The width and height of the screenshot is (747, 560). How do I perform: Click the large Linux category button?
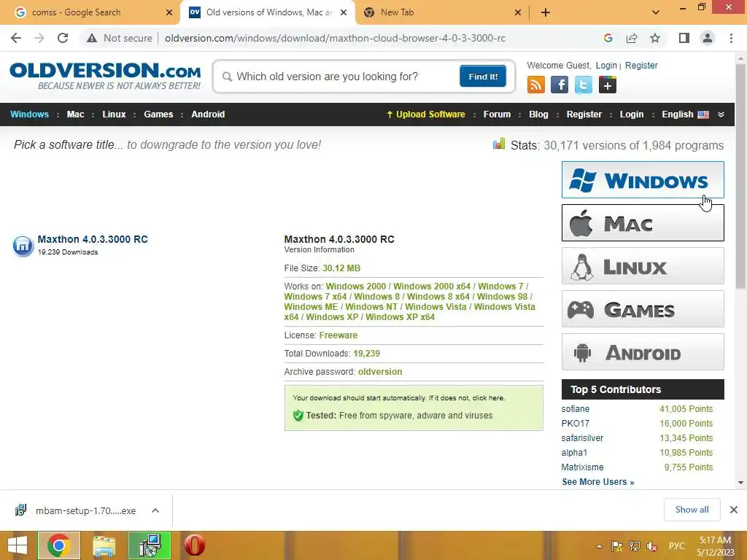tap(643, 265)
